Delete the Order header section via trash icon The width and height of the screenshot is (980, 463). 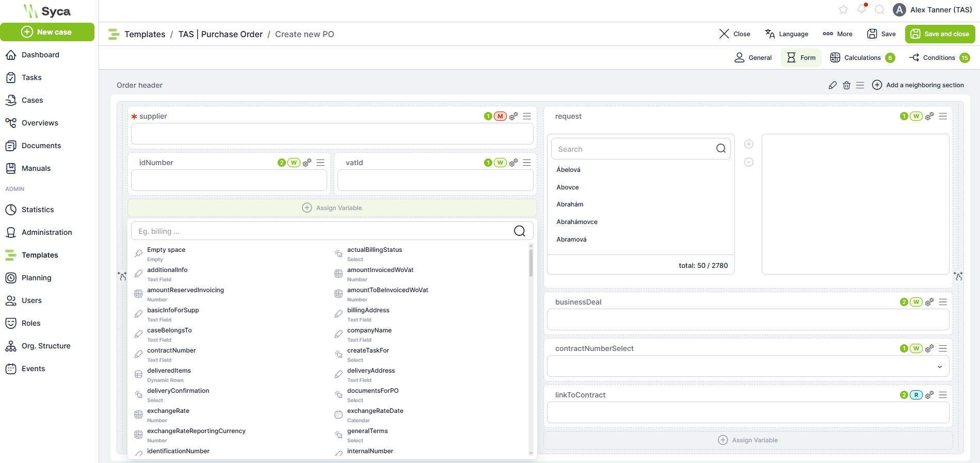(x=846, y=85)
